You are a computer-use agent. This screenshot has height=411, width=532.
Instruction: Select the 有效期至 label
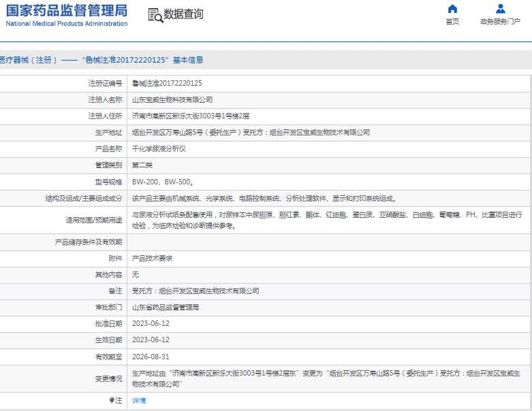(x=108, y=357)
